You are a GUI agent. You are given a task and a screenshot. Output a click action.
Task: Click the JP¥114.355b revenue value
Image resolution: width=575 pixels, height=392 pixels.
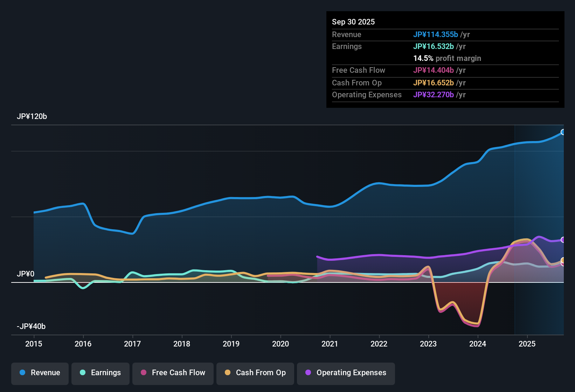pos(436,34)
